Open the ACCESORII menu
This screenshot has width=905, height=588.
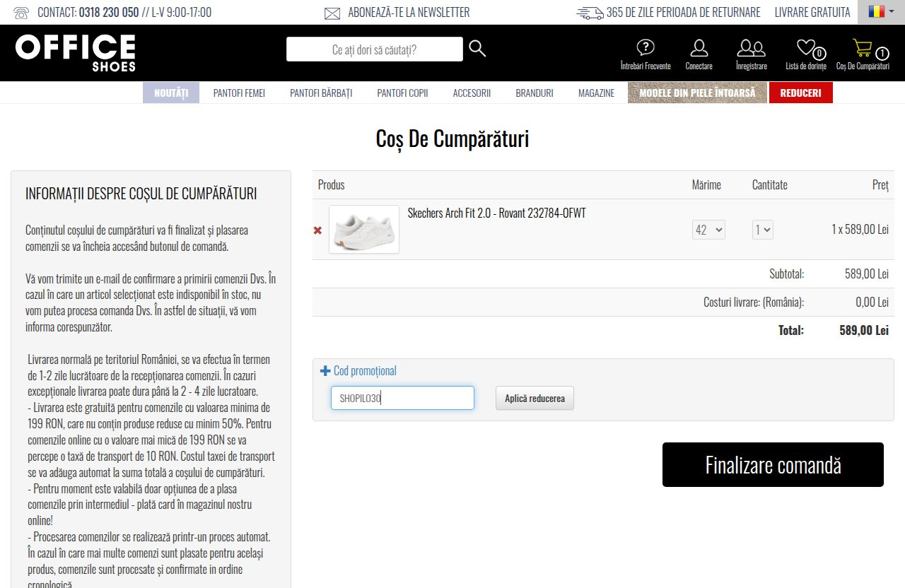click(472, 93)
